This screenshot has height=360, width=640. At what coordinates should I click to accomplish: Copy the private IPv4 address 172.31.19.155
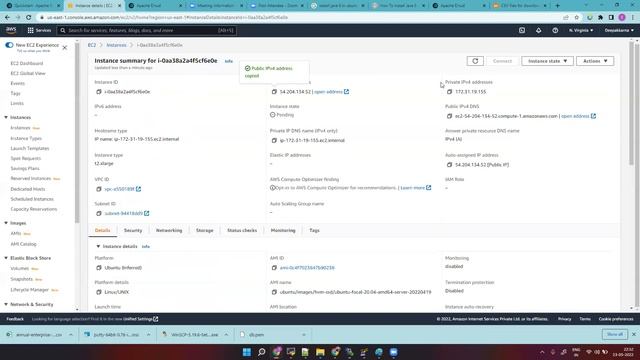click(449, 92)
